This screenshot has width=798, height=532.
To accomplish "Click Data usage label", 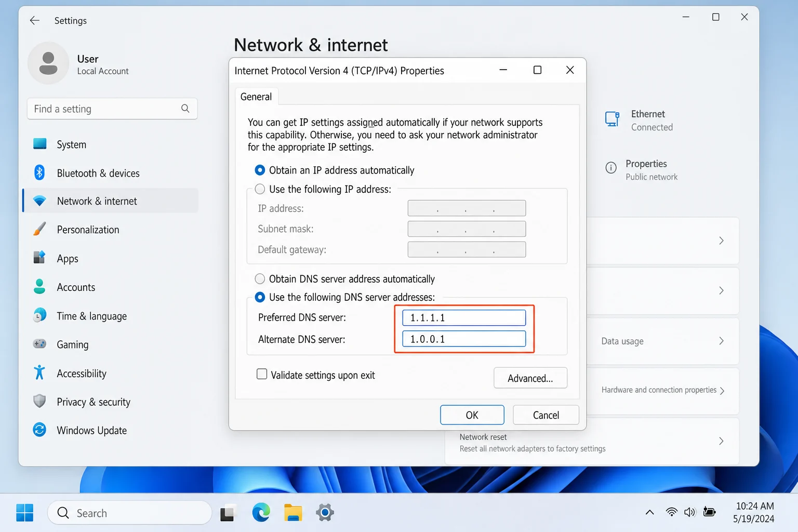I will [622, 341].
